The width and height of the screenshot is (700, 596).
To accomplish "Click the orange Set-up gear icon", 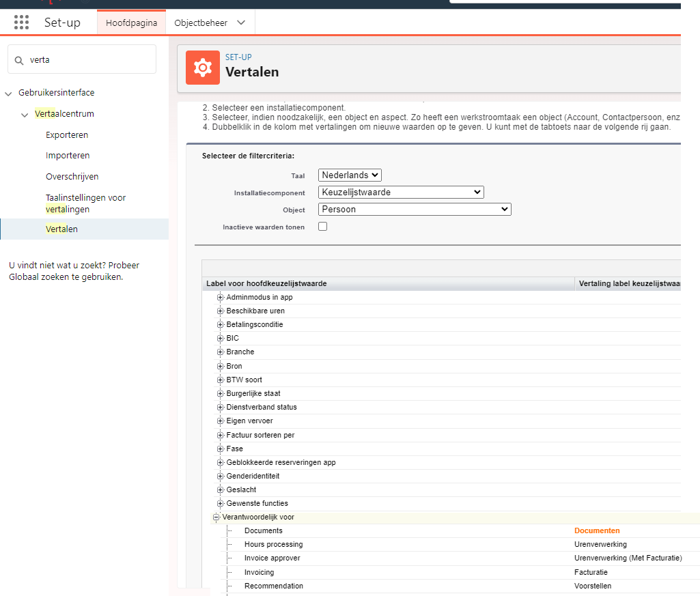I will tap(203, 68).
